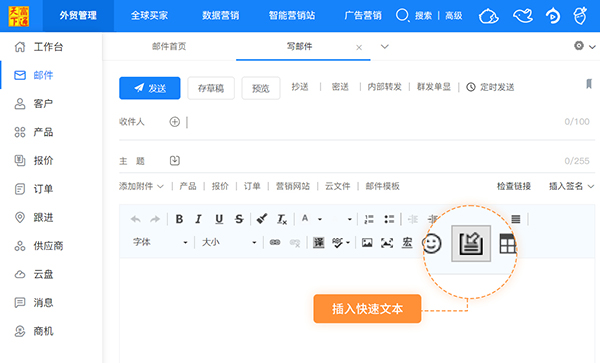
Task: Click the insert table icon
Action: click(x=507, y=244)
